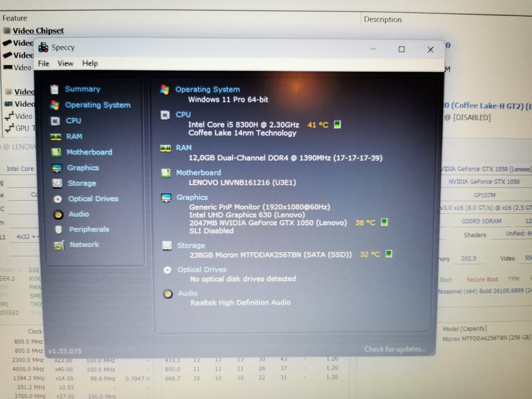Select Operating System in the sidebar
532x399 pixels.
point(98,105)
